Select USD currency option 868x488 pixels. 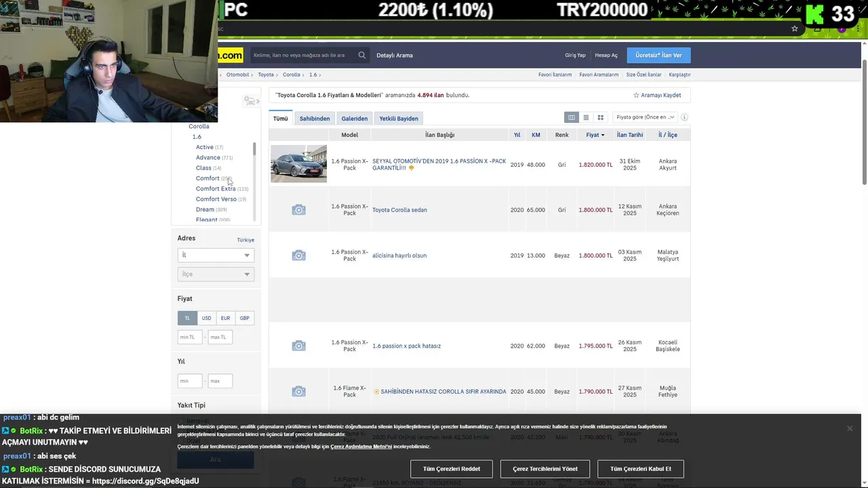pyautogui.click(x=206, y=318)
